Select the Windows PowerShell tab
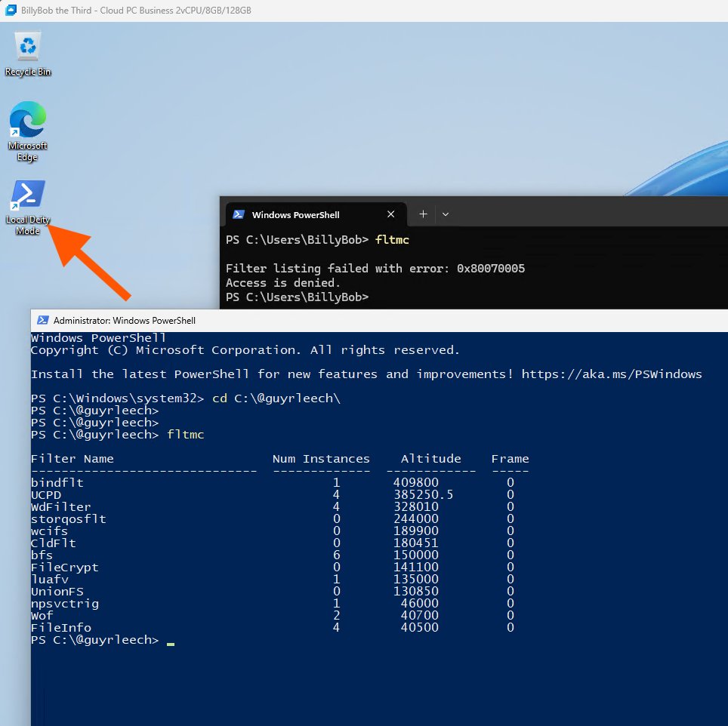 click(316, 214)
